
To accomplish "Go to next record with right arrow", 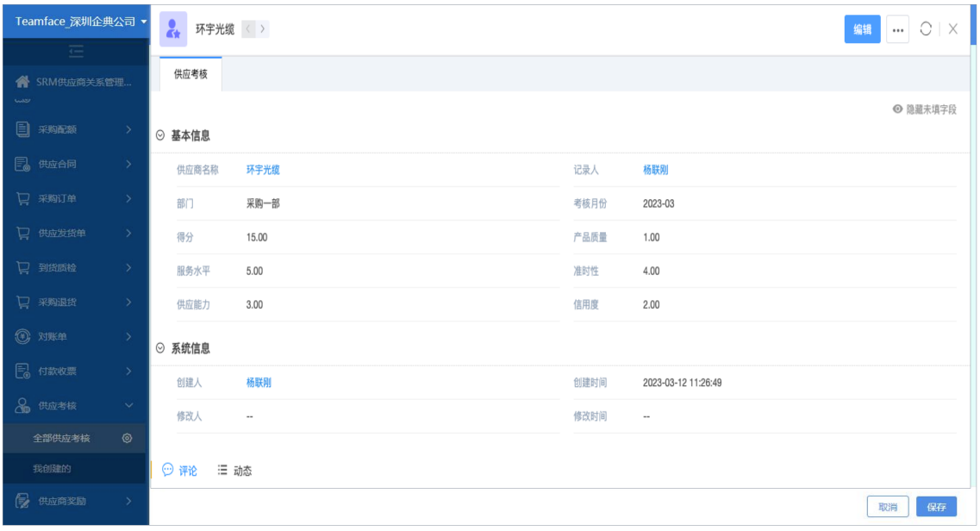I will coord(263,29).
